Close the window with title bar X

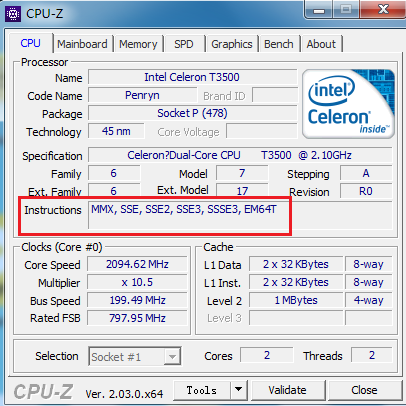pyautogui.click(x=383, y=9)
